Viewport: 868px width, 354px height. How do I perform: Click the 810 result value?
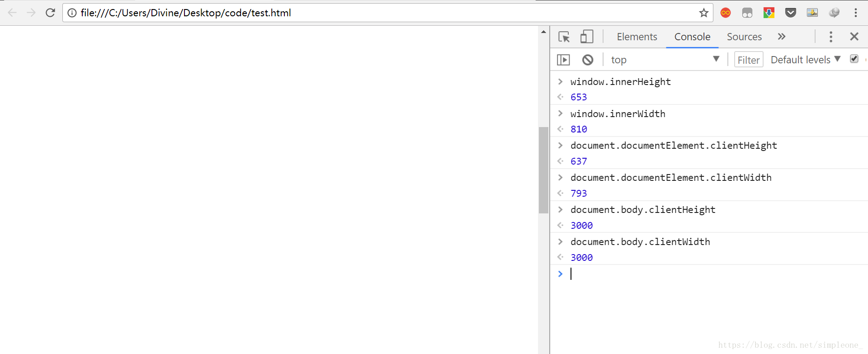(x=579, y=129)
